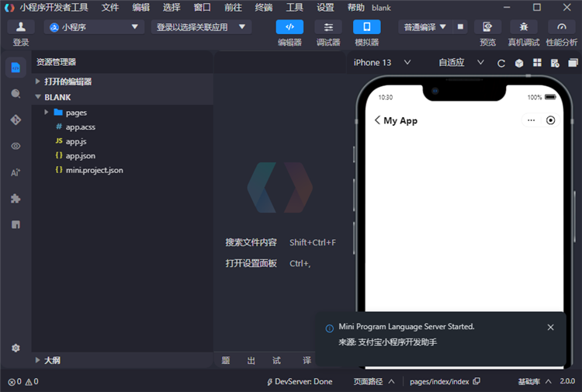Open the Extensions puzzle icon
The image size is (582, 392).
click(16, 199)
